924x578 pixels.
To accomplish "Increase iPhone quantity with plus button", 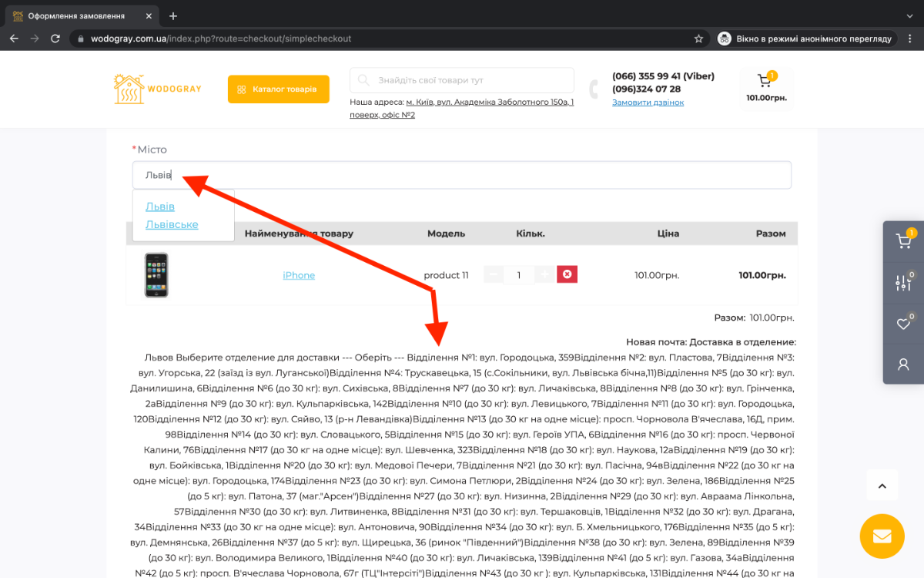I will (544, 274).
